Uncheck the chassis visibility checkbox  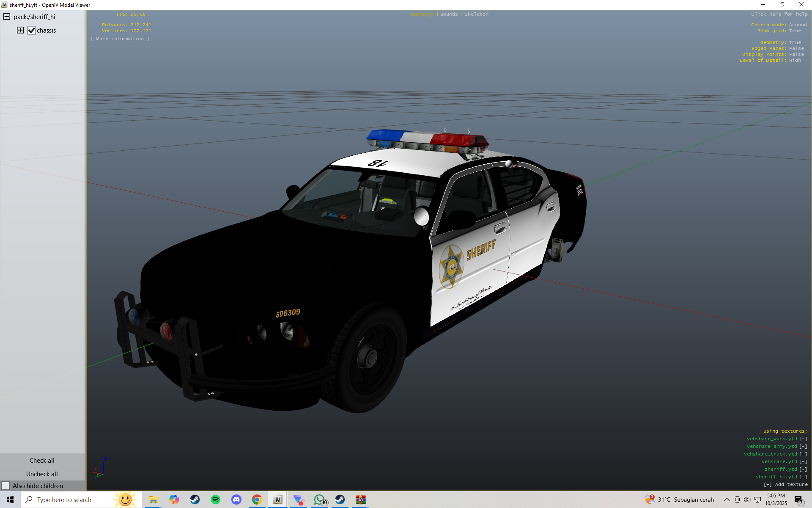pos(32,30)
